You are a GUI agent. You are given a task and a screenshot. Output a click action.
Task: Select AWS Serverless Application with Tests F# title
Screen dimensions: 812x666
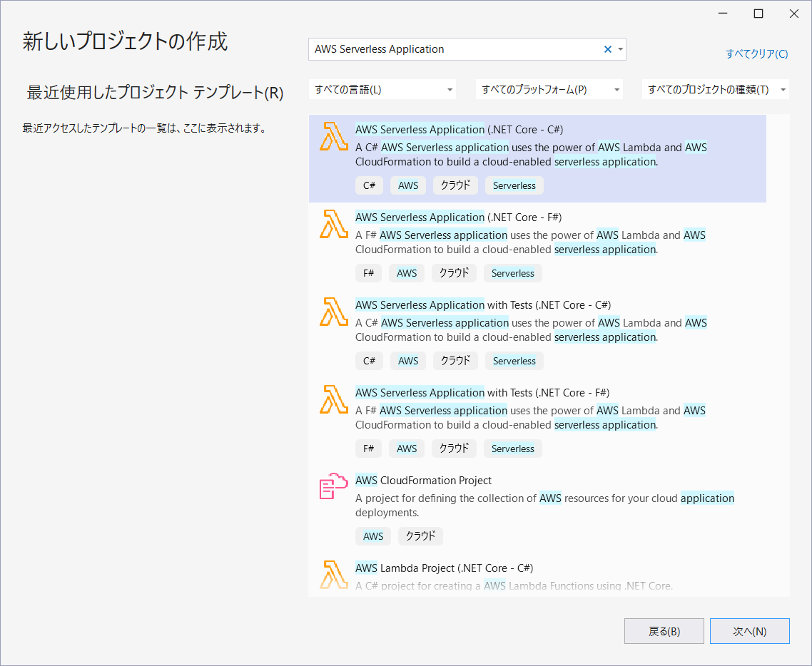[x=482, y=393]
